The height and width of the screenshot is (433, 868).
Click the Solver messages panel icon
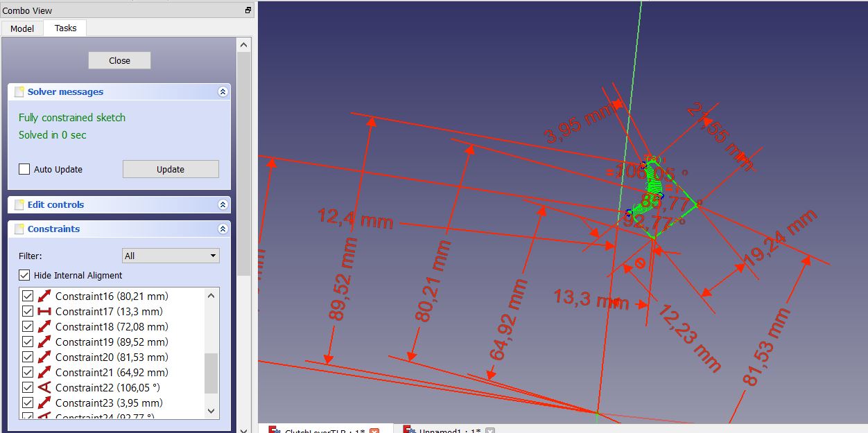pos(19,91)
